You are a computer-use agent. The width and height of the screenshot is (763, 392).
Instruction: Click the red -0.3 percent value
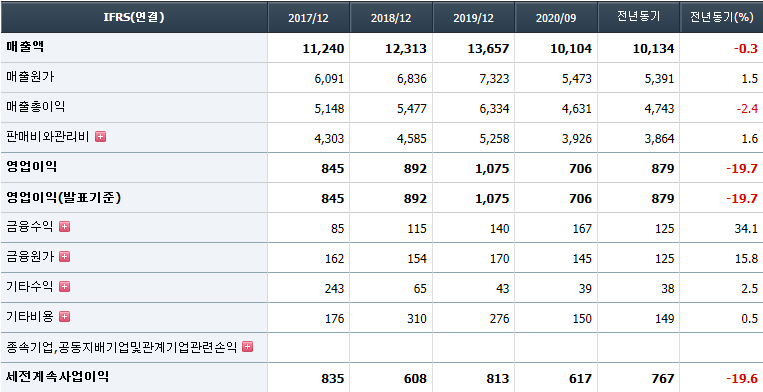coord(745,49)
